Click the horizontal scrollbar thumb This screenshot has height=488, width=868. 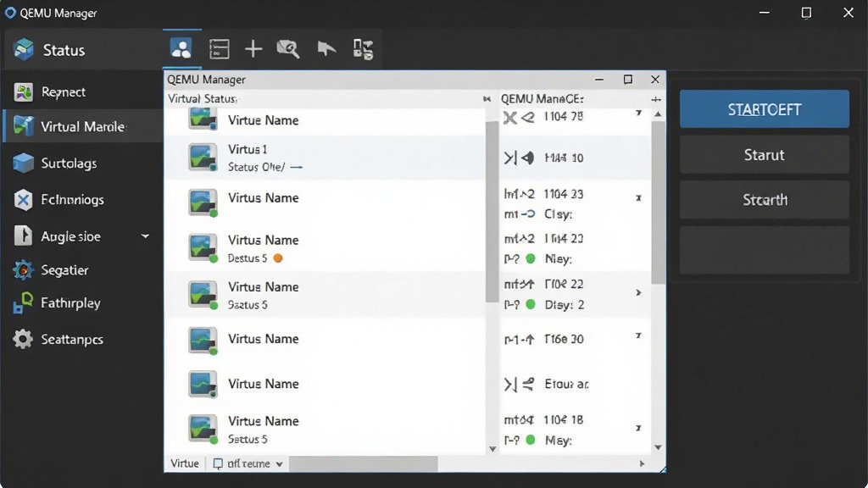coord(363,463)
